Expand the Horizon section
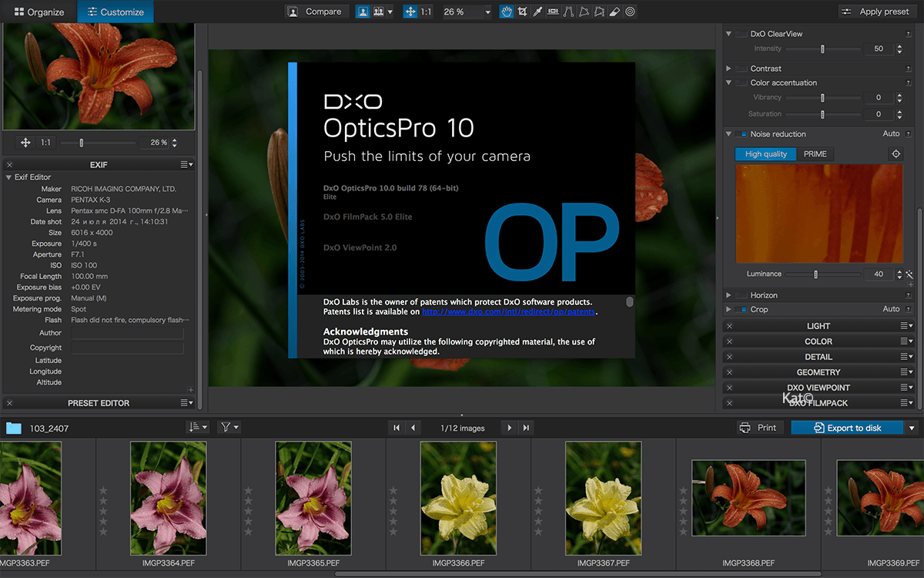The height and width of the screenshot is (578, 924). click(x=728, y=295)
